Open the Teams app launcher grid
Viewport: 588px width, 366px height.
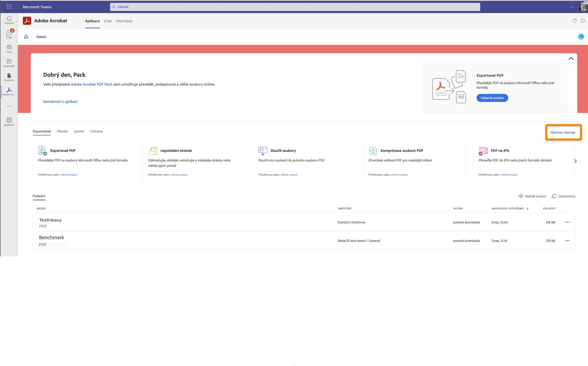(9, 6)
